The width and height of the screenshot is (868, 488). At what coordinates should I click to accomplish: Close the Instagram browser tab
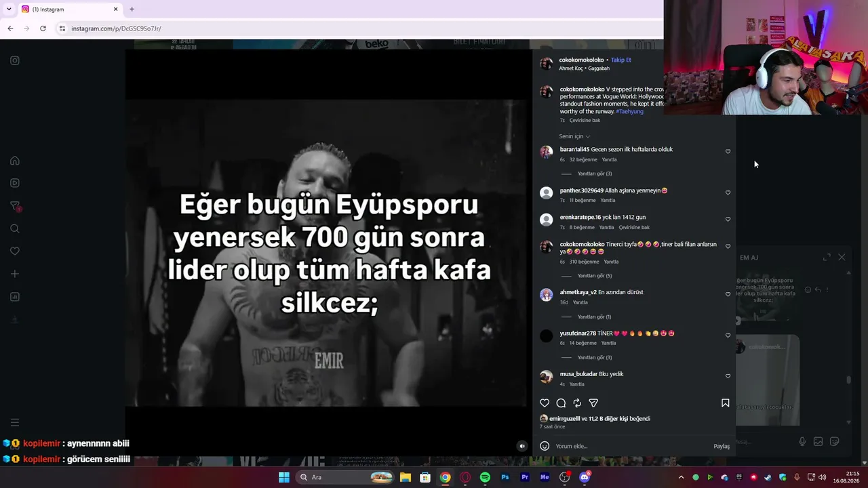pyautogui.click(x=115, y=9)
